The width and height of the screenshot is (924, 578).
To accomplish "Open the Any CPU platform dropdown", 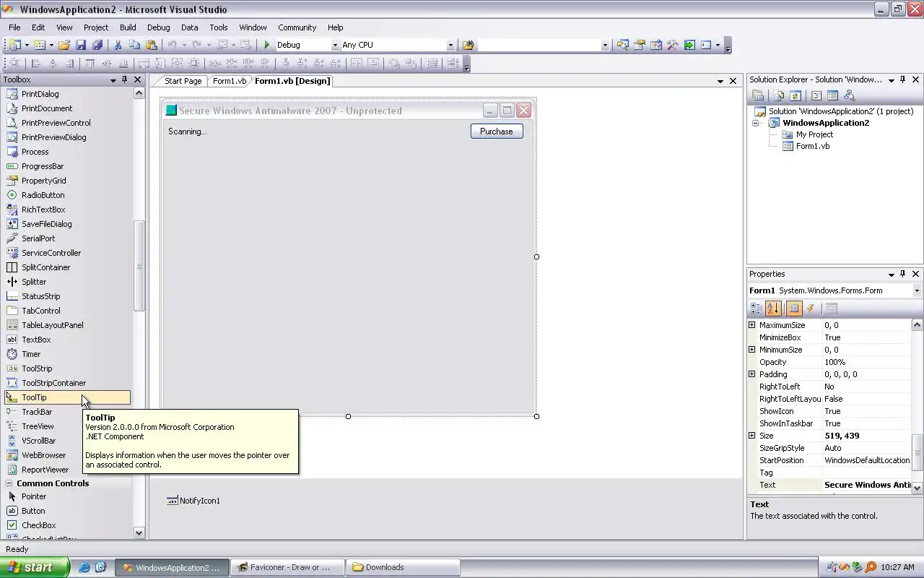I will click(450, 45).
